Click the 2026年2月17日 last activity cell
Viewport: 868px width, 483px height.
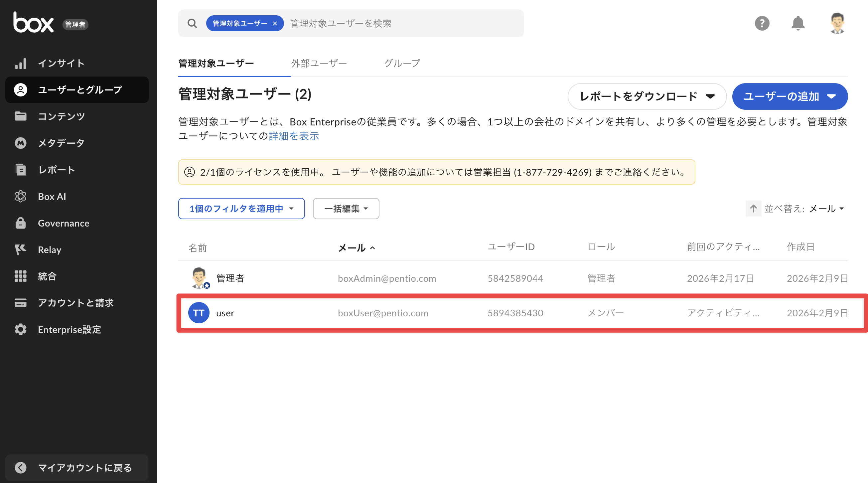(720, 278)
